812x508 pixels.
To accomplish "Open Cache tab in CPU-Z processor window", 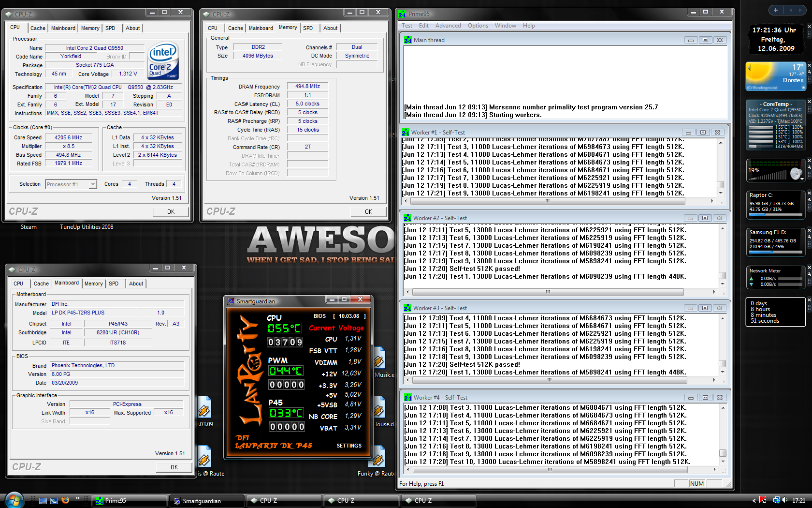I will click(38, 28).
